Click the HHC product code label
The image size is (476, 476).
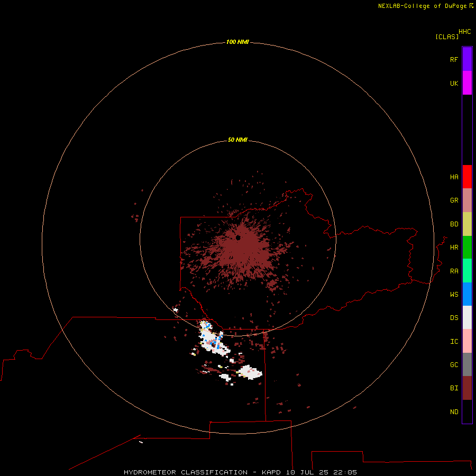(x=464, y=32)
